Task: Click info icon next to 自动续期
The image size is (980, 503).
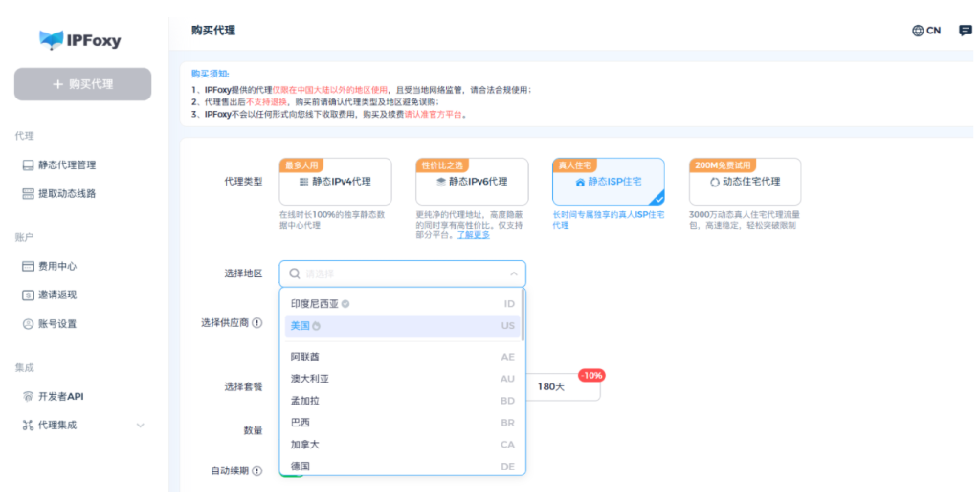Action: (256, 470)
